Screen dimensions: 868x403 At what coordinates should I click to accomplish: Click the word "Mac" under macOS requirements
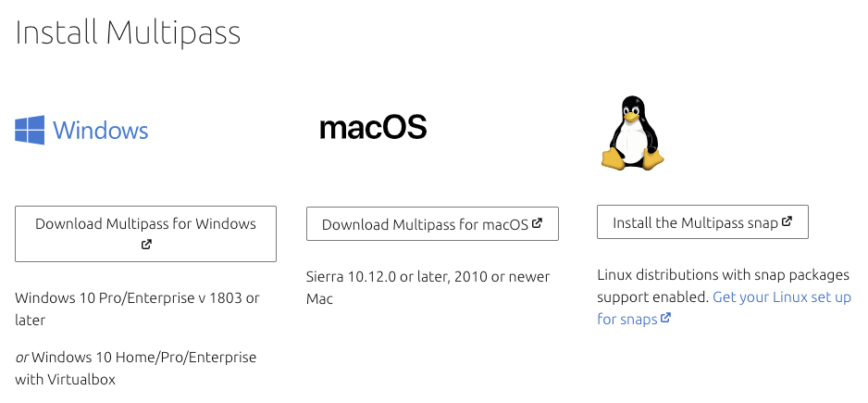click(320, 299)
